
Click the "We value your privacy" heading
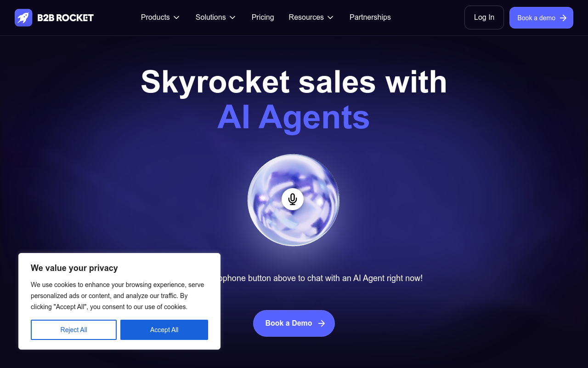point(74,268)
